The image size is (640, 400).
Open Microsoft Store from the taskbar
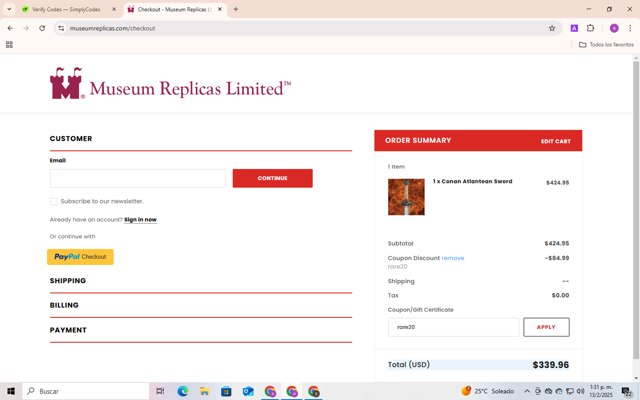click(x=226, y=391)
